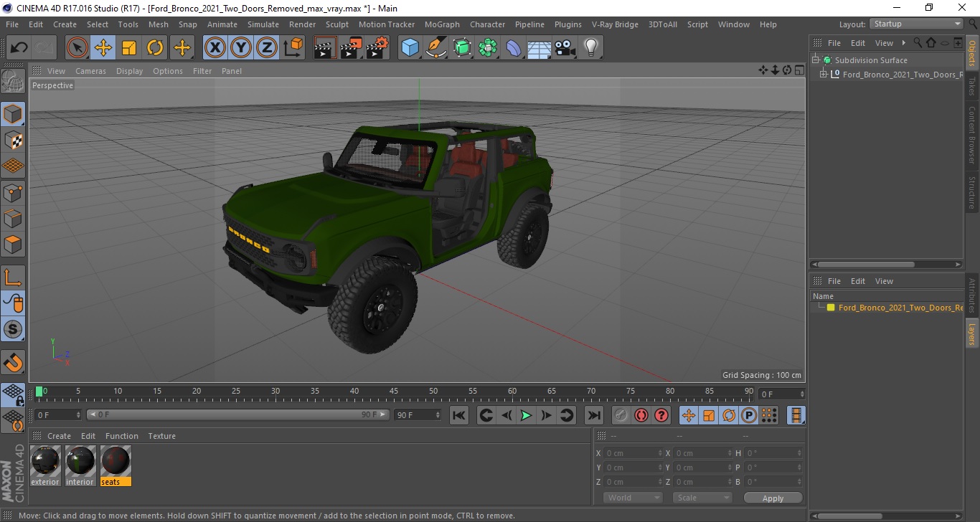This screenshot has height=522, width=980.
Task: Select the seats material swatch
Action: coord(115,465)
